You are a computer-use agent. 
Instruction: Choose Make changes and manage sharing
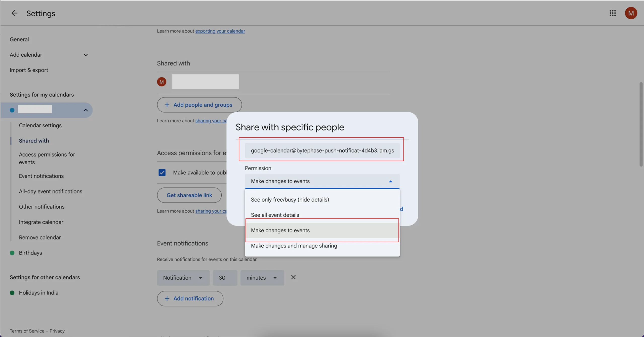[294, 246]
